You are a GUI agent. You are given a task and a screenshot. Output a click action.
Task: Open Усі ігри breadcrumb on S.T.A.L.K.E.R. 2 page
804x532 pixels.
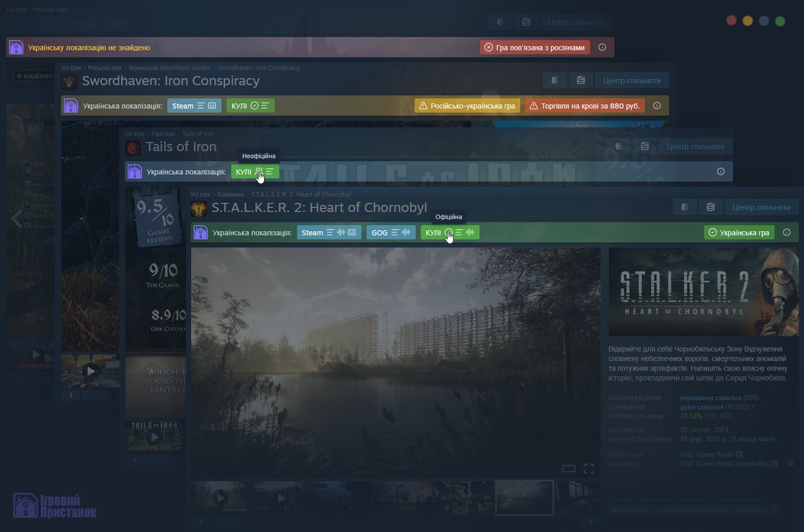tap(200, 194)
